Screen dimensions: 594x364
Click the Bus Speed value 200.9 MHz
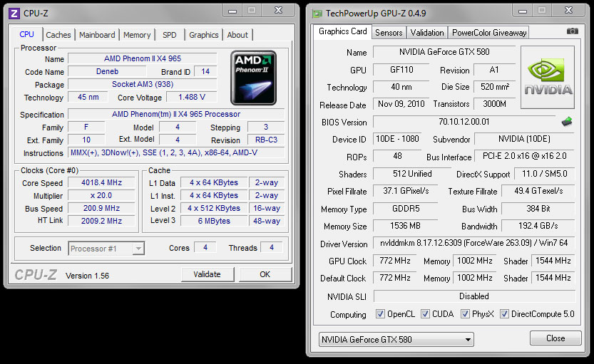(101, 209)
